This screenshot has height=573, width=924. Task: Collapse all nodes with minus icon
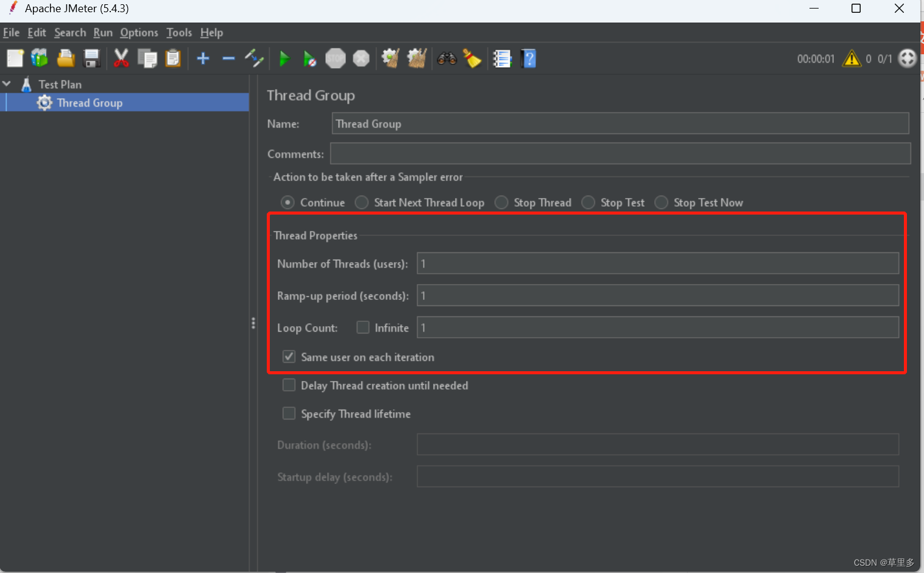tap(228, 59)
